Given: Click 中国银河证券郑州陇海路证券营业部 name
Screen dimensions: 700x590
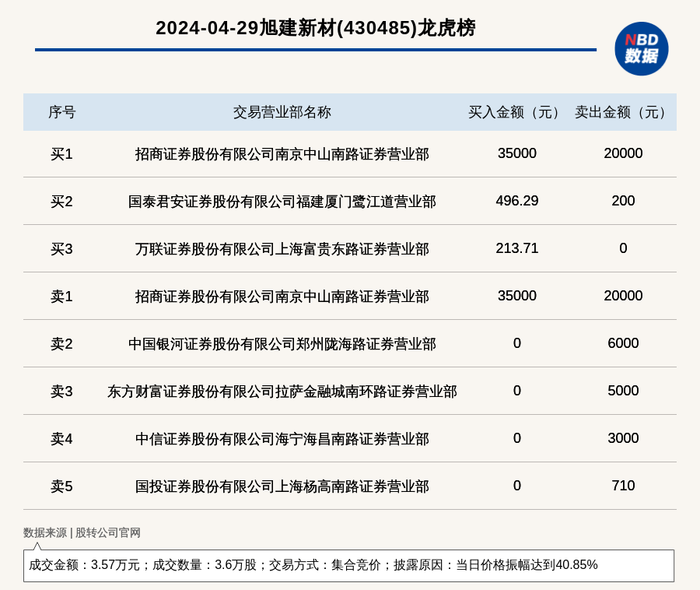Looking at the screenshot, I should tap(282, 344).
